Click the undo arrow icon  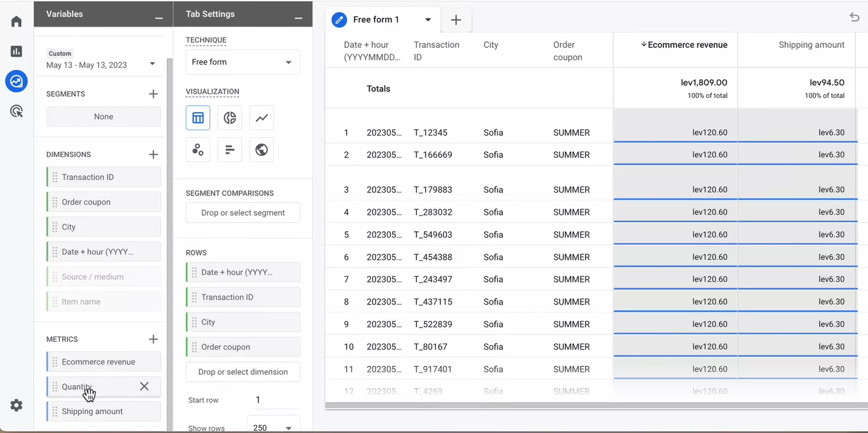click(x=854, y=17)
